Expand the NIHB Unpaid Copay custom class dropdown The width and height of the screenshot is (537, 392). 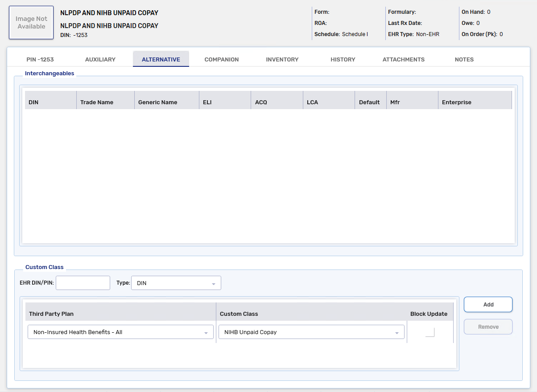[x=311, y=332]
